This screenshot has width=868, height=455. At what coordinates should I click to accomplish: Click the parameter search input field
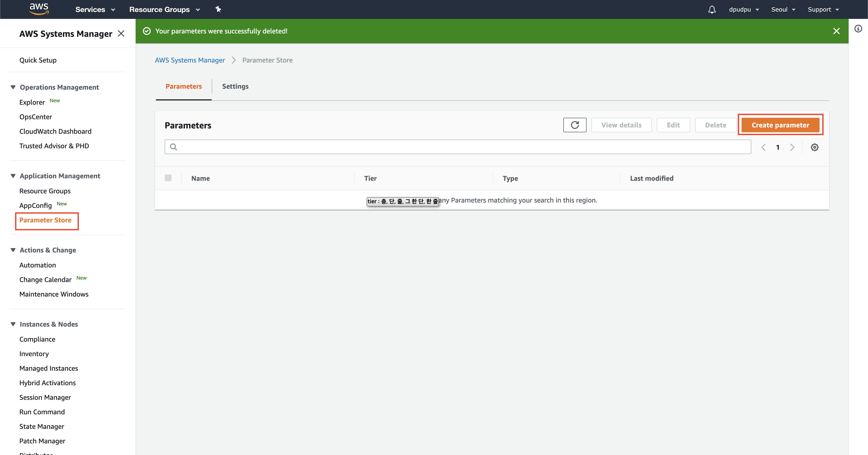pos(462,147)
